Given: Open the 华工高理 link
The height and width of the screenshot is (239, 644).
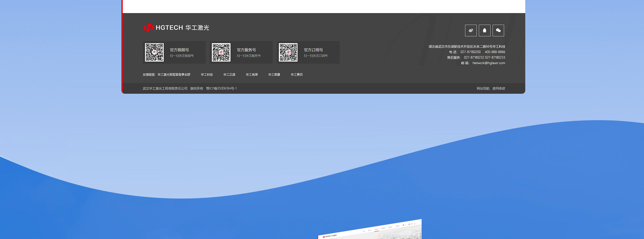Looking at the screenshot, I should coord(252,75).
